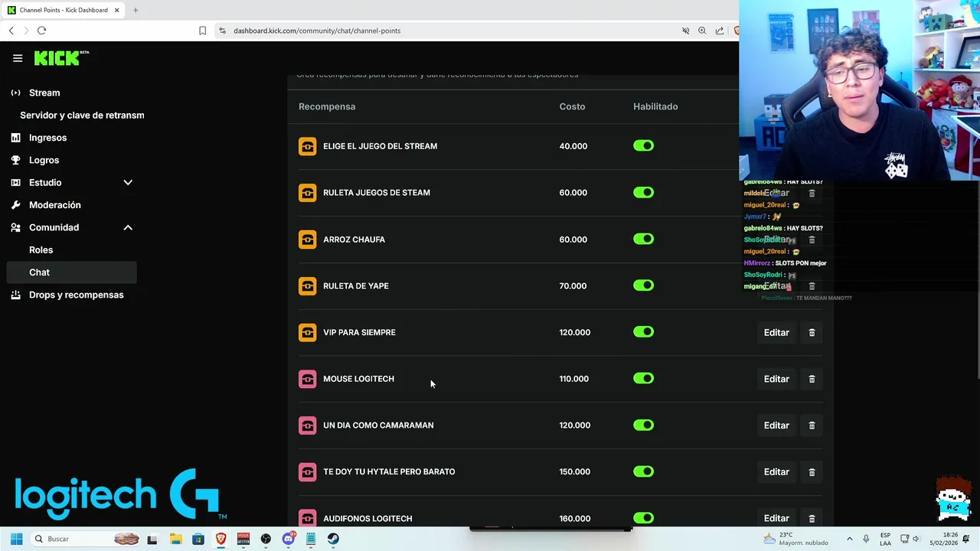The width and height of the screenshot is (980, 551).
Task: Delete AUDIFONOS LOGITECH trash icon
Action: click(x=812, y=518)
